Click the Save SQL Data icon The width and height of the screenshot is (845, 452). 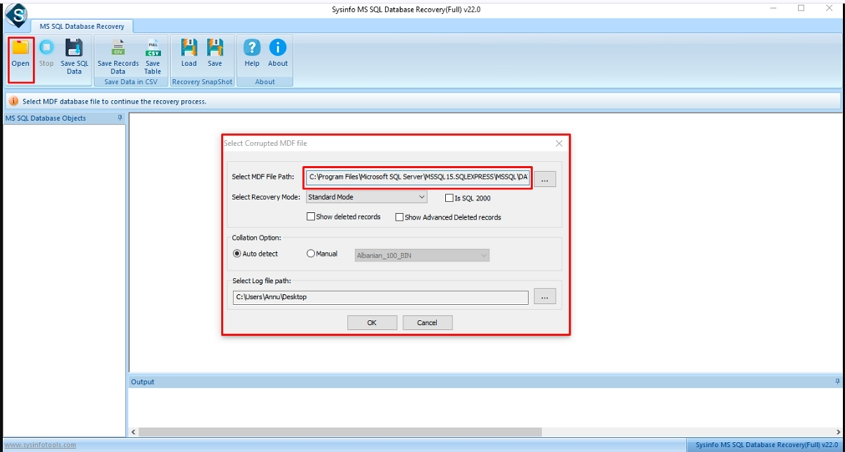click(x=74, y=49)
